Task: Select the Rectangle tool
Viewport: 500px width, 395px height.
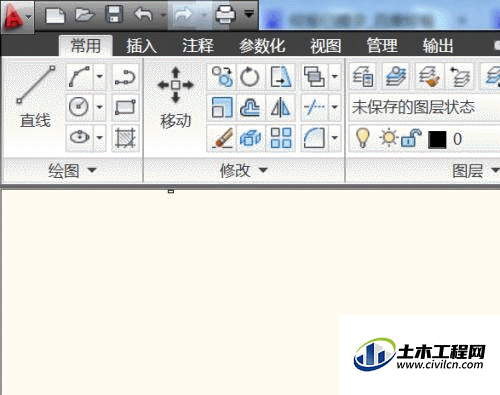Action: (125, 107)
